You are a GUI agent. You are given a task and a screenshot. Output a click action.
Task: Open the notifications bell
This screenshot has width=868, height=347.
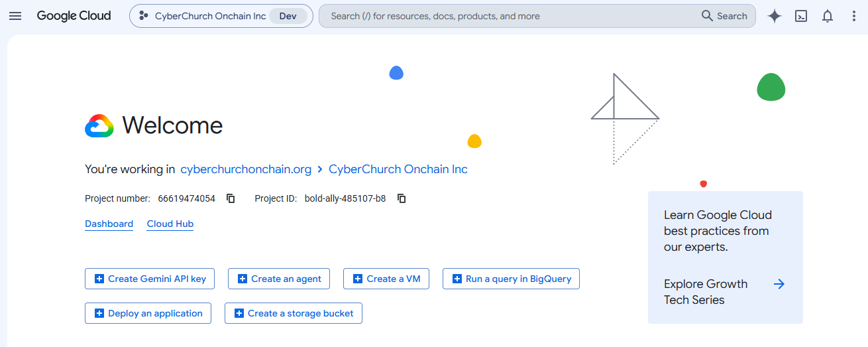828,16
